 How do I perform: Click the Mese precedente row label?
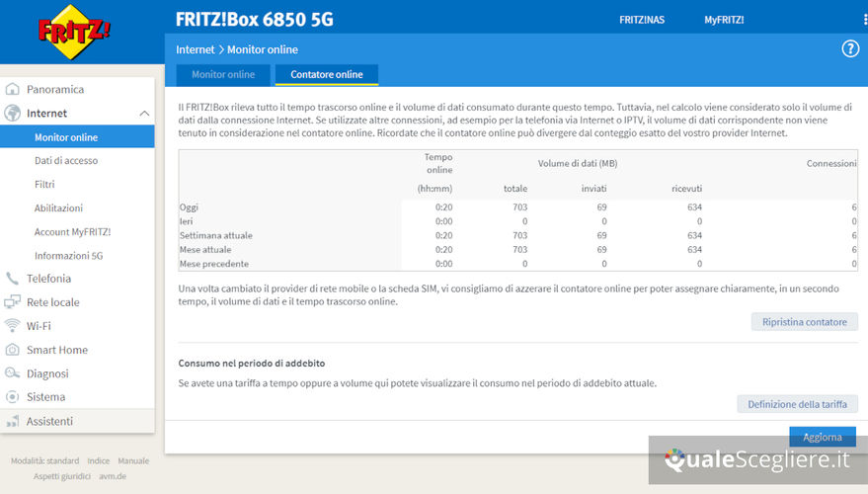pos(213,264)
